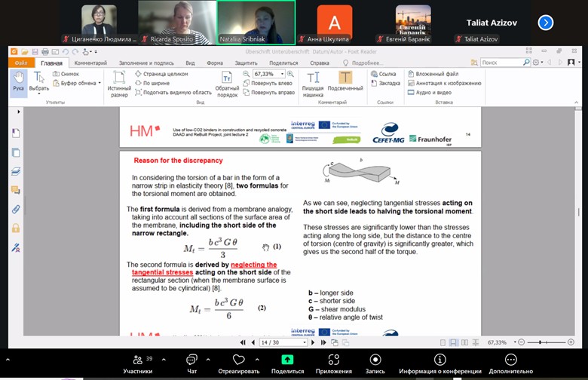Viewport: 588px width, 380px height.
Task: Click the Typewriter (Пишущая машинка) tool
Action: pyautogui.click(x=313, y=84)
